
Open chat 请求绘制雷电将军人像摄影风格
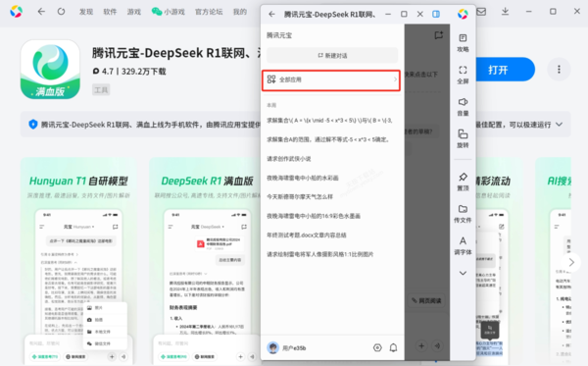click(x=319, y=254)
